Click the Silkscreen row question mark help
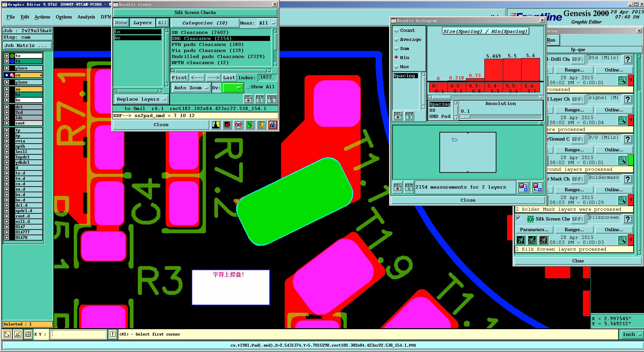 tap(628, 219)
